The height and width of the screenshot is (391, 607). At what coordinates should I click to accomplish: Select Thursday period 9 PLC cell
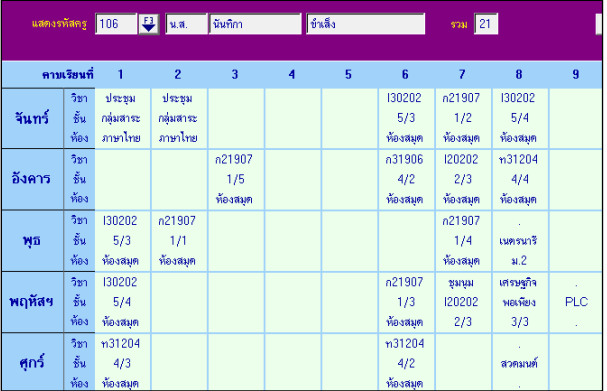tap(576, 302)
